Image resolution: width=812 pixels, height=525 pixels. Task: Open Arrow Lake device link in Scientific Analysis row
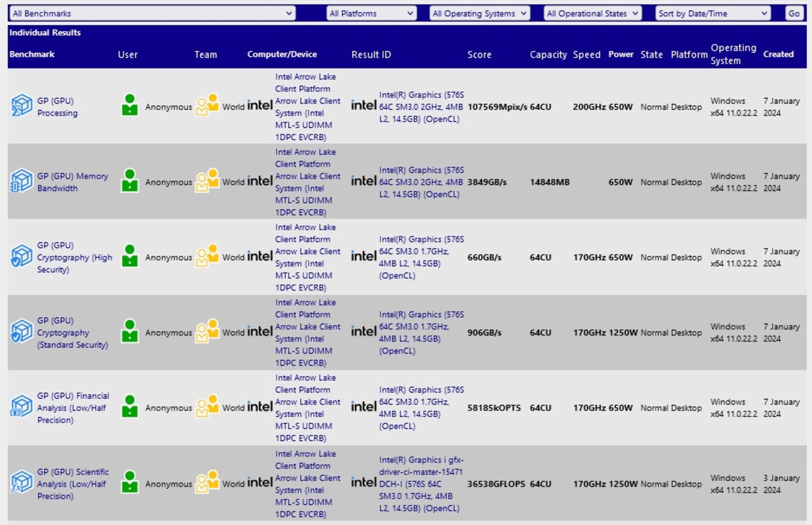coord(307,484)
